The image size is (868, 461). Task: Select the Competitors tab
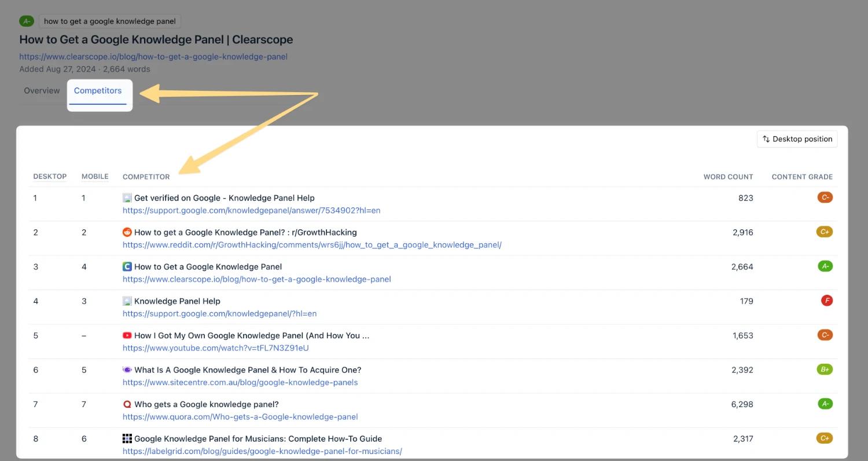point(98,91)
